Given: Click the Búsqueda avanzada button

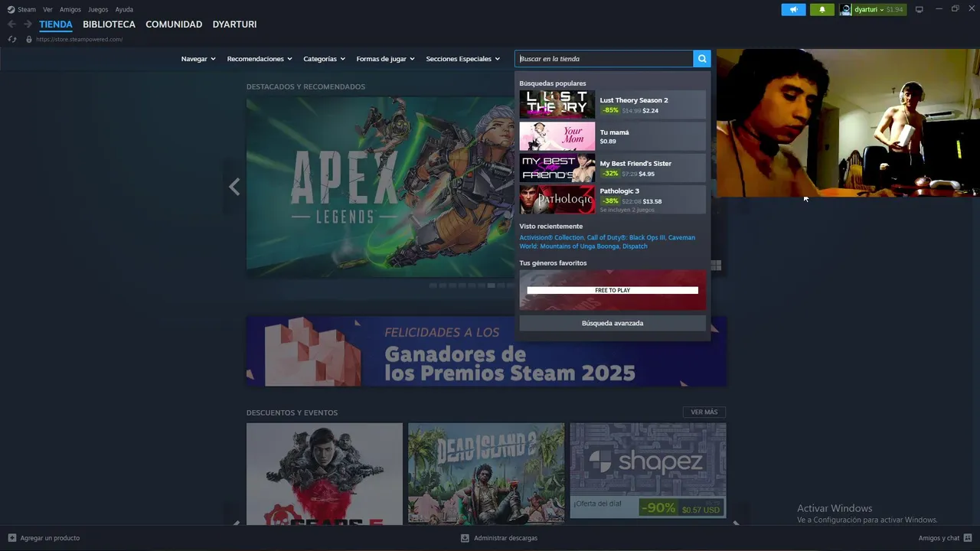Looking at the screenshot, I should (612, 323).
